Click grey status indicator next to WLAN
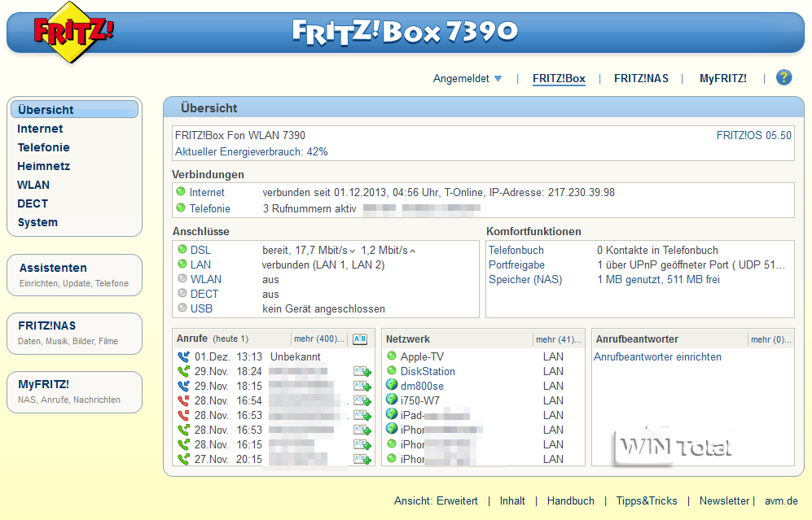This screenshot has height=520, width=812. [182, 278]
